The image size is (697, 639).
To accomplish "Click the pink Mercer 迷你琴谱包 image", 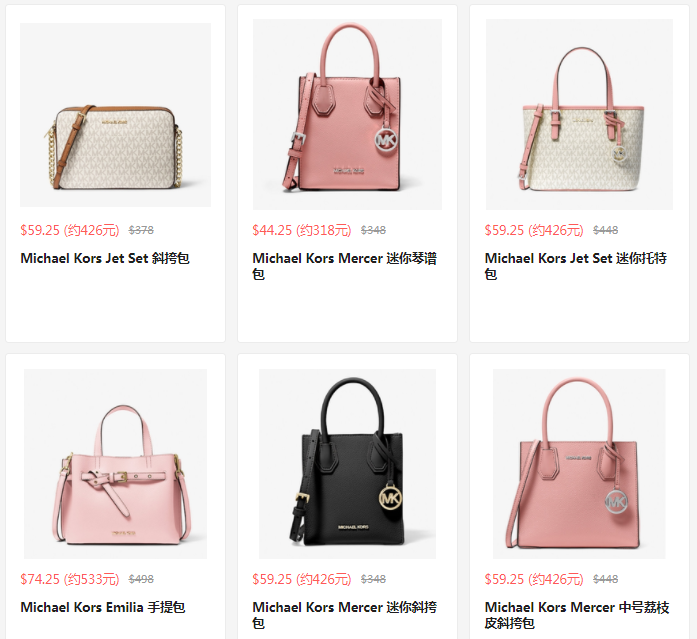I will (347, 114).
